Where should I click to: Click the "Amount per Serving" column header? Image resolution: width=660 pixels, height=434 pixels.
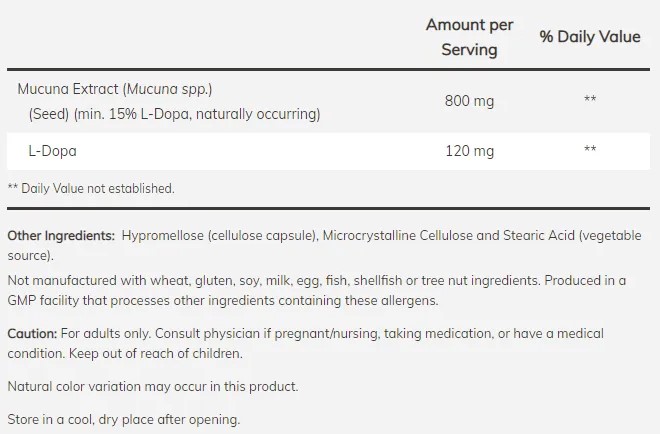[468, 37]
